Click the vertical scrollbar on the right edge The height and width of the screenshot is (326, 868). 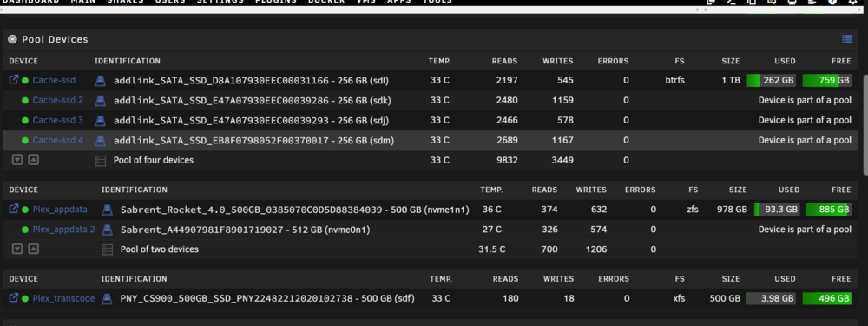[865, 124]
